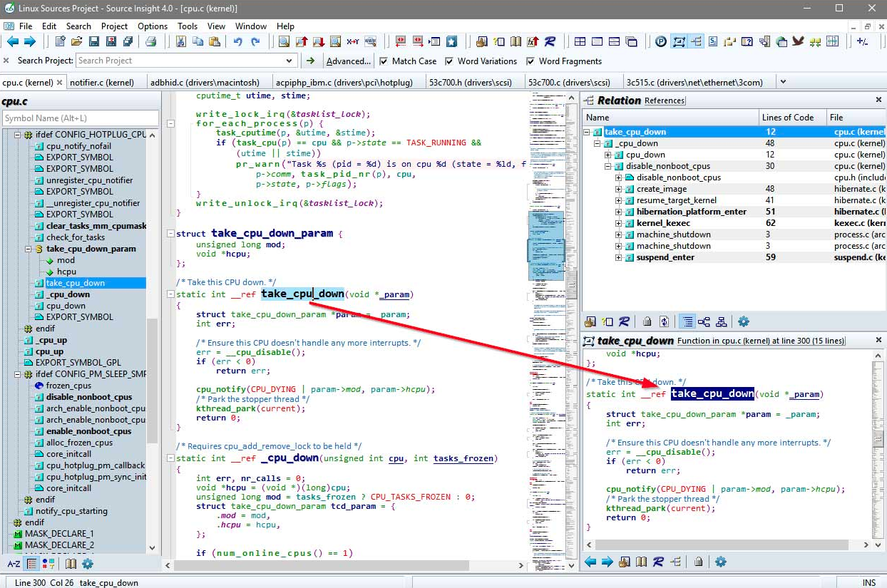Screen dimensions: 887x588
Task: Click the Advanced... search button
Action: 348,61
